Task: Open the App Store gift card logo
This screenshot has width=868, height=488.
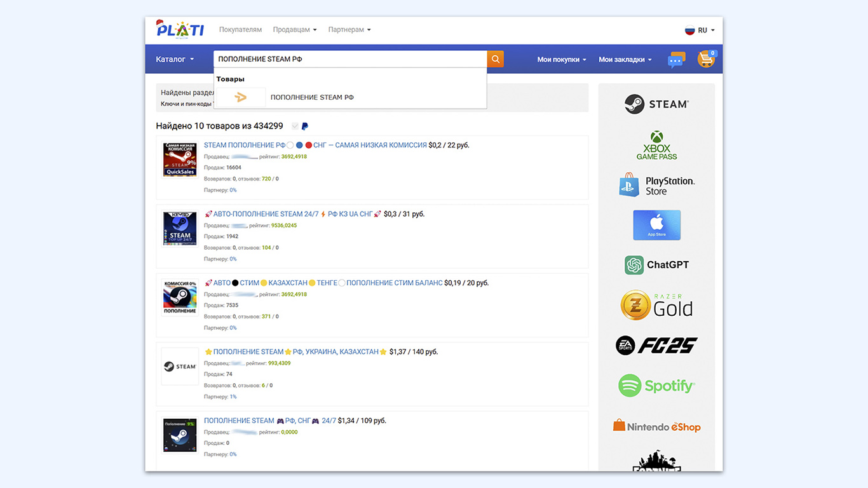Action: pyautogui.click(x=656, y=225)
